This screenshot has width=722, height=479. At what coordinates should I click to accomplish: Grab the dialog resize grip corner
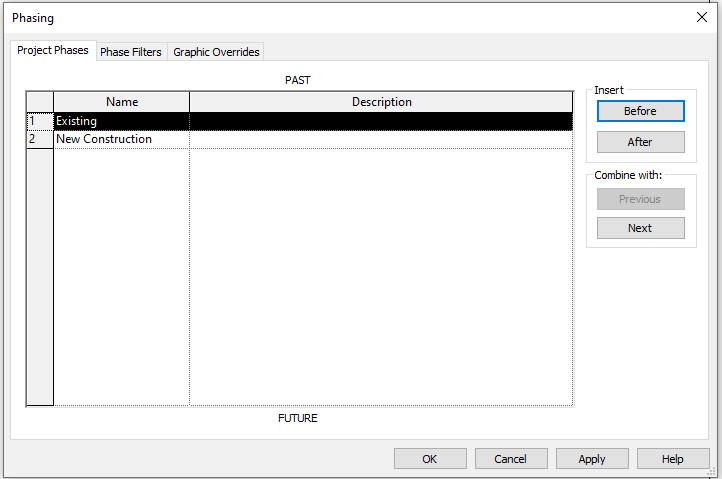[x=711, y=472]
